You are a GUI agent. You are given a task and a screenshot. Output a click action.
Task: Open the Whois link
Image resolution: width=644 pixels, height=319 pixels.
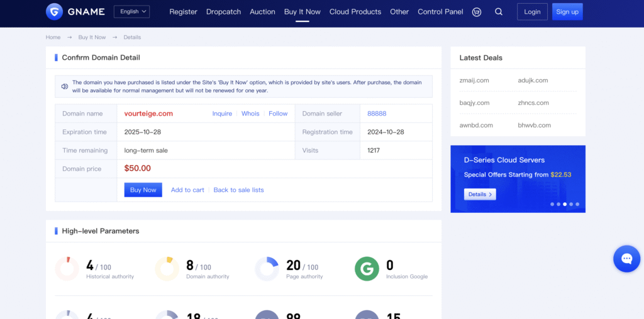coord(250,114)
